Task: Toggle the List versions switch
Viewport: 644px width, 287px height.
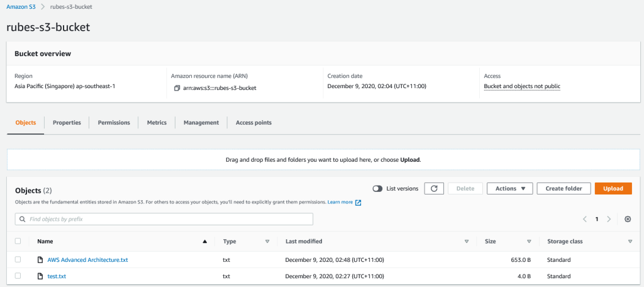Action: pos(378,189)
